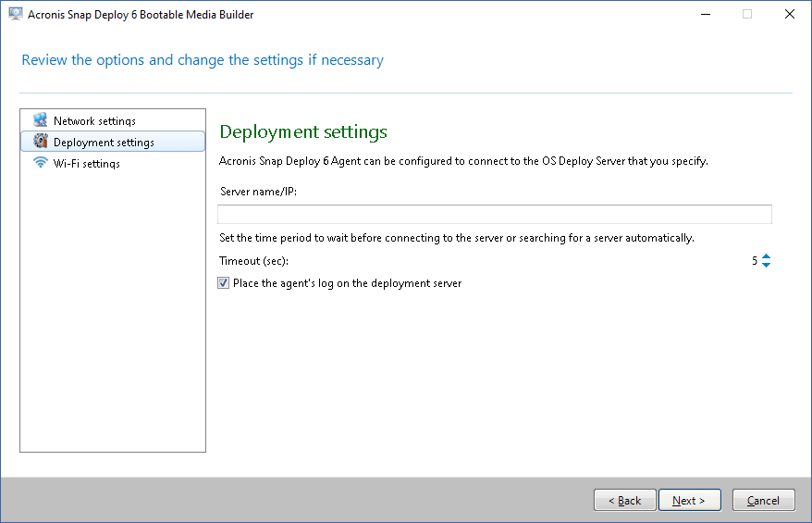Click the timeout value 5
Viewport: 812px width, 523px height.
point(755,262)
